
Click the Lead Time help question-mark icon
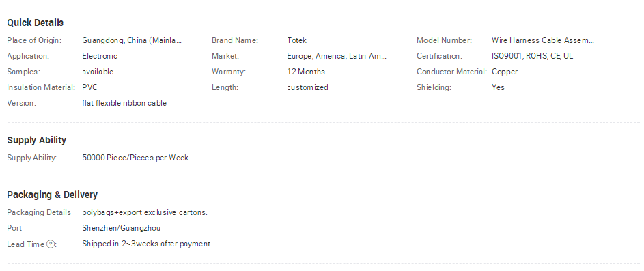51,244
